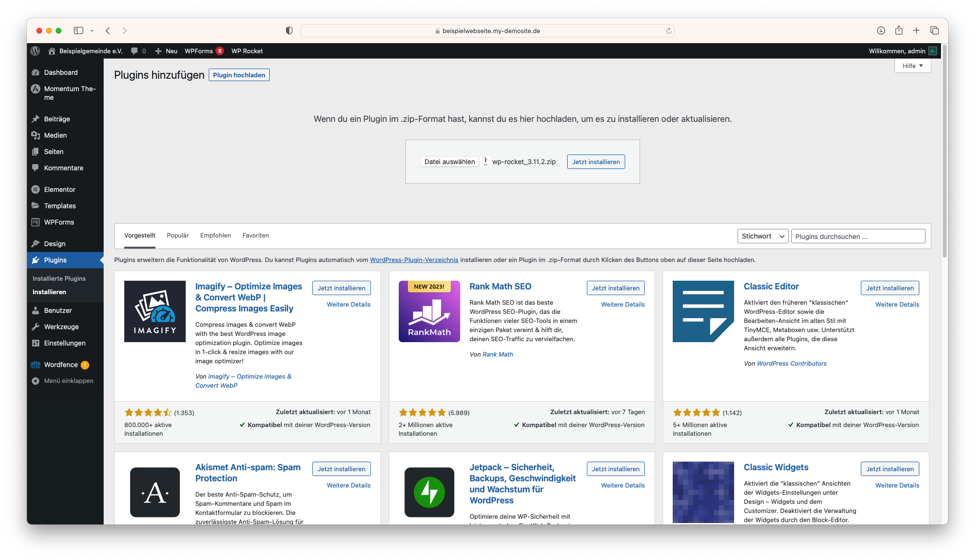Screen dimensions: 975x560
Task: Open Safari's share icon
Action: point(899,30)
